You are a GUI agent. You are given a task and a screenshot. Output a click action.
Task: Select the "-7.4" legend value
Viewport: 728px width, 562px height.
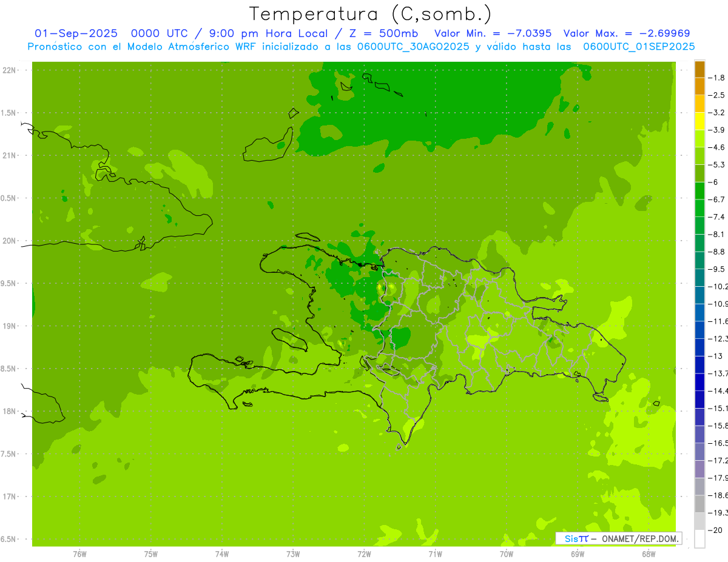point(716,217)
